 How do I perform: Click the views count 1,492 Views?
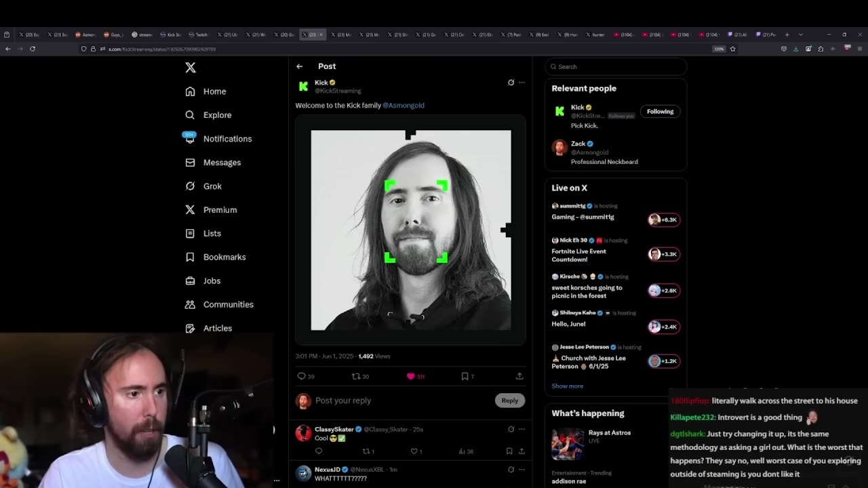coord(374,357)
